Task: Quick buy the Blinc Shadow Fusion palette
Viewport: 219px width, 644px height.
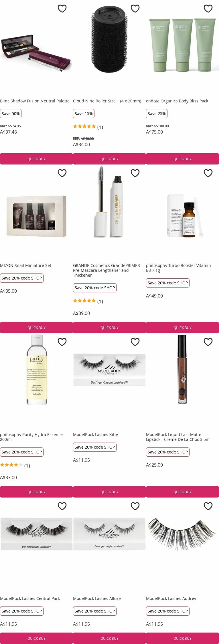Action: 36,159
